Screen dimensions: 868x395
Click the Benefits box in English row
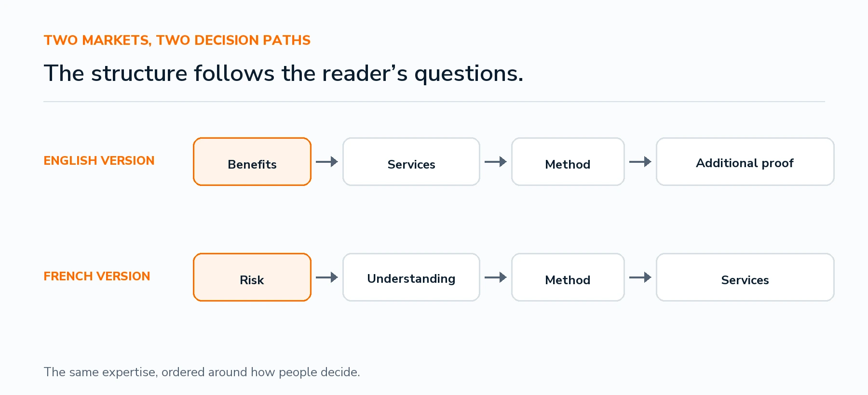click(252, 162)
